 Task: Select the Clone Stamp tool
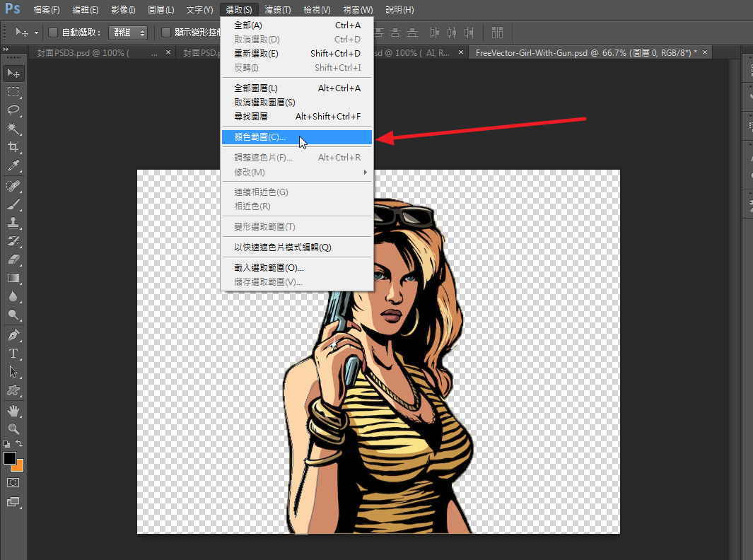click(x=13, y=222)
